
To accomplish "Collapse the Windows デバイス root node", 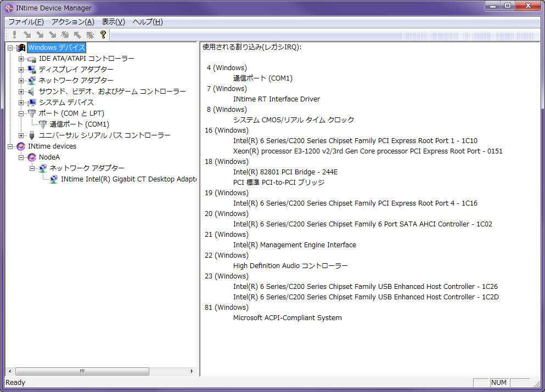I will (10, 48).
